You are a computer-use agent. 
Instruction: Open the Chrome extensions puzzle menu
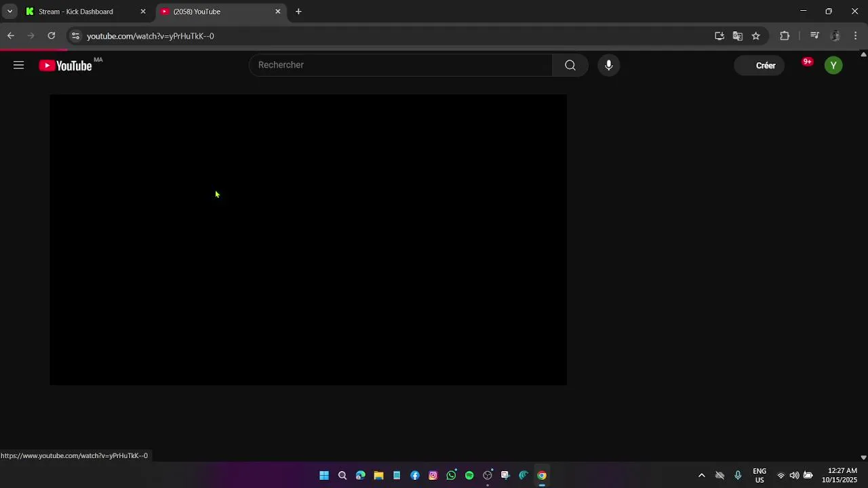(x=785, y=36)
